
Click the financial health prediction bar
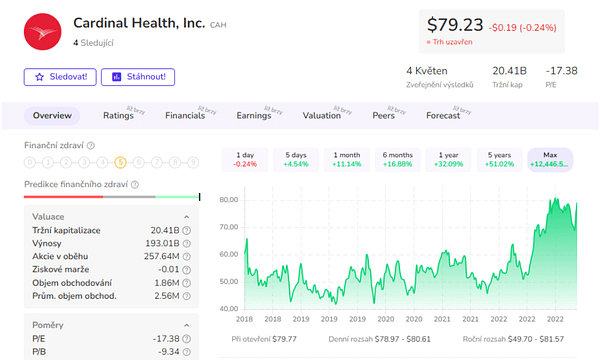pyautogui.click(x=112, y=197)
